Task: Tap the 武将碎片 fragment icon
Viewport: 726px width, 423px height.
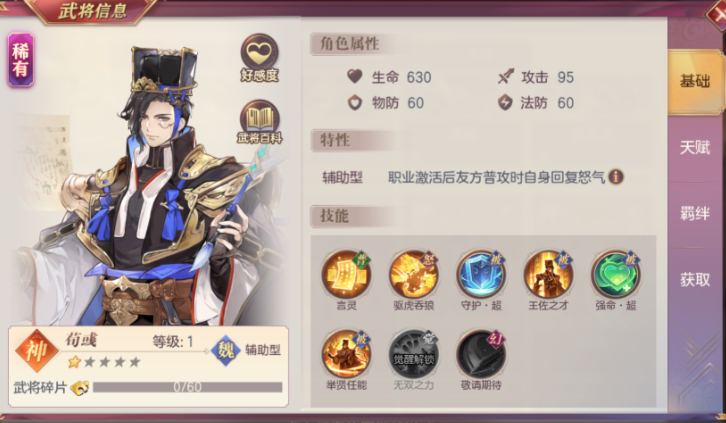Action: [x=80, y=388]
